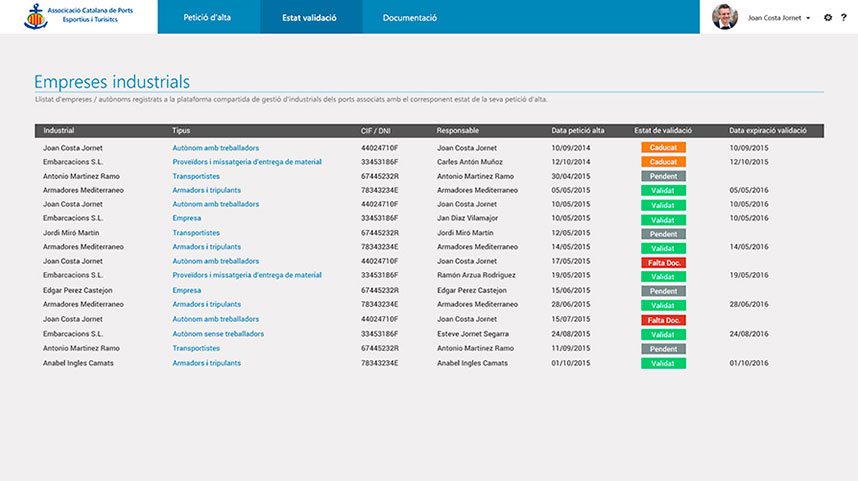The height and width of the screenshot is (481, 858).
Task: Open Transportistes link for Jordi Miró Martín
Action: (196, 233)
